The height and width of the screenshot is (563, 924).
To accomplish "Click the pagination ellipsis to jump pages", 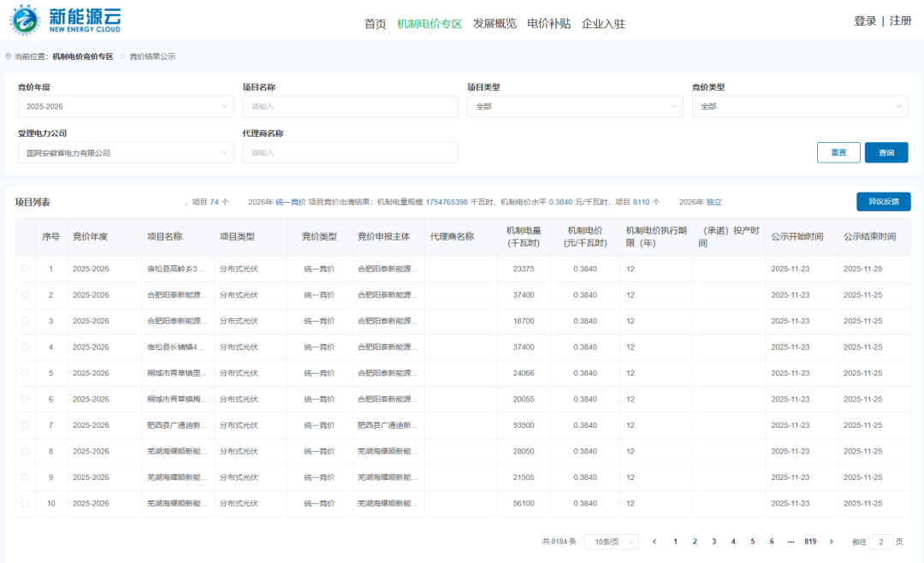I will [791, 542].
